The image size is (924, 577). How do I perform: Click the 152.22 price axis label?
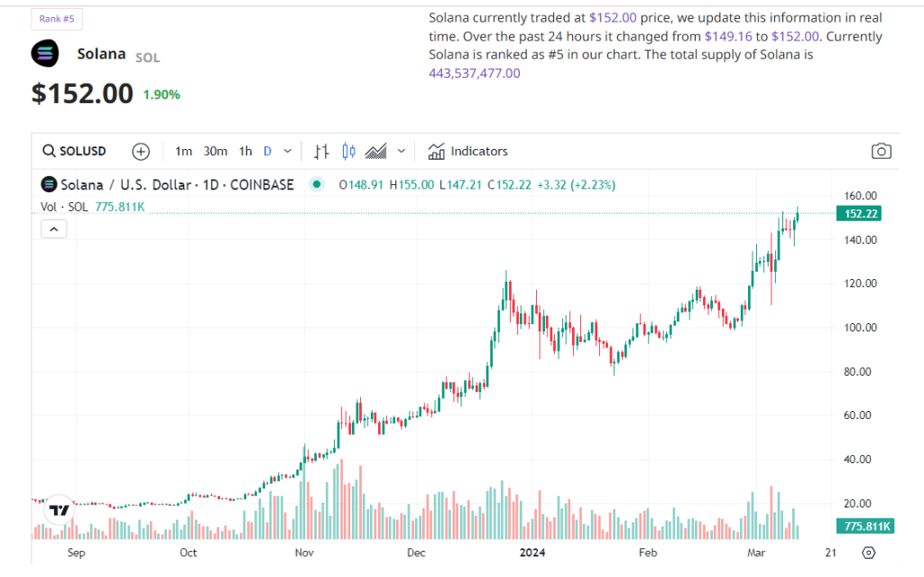pyautogui.click(x=861, y=214)
